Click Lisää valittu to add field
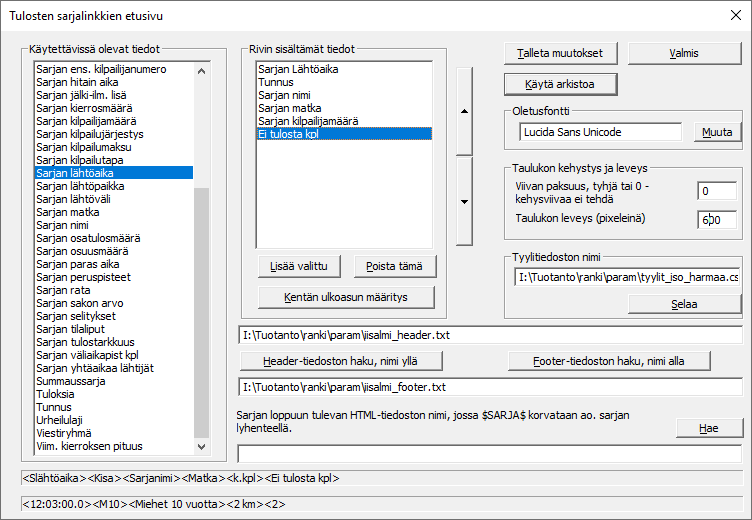752x520 pixels. click(299, 266)
